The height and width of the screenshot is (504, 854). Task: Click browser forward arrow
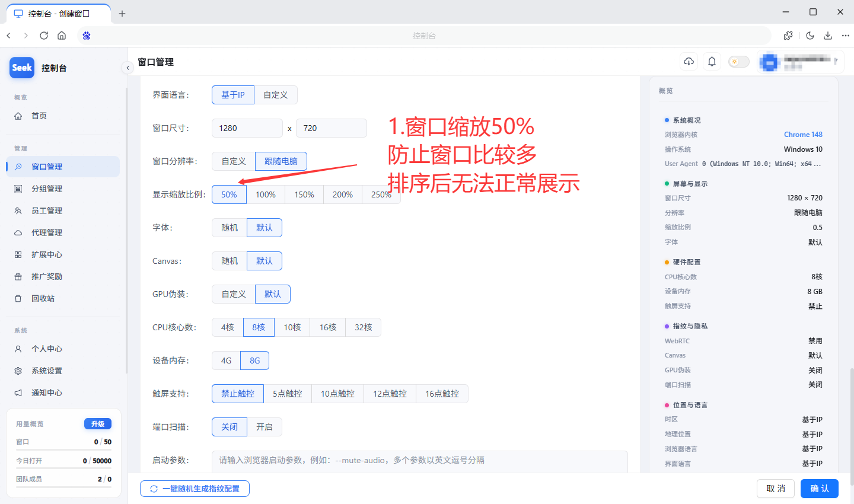click(x=26, y=36)
